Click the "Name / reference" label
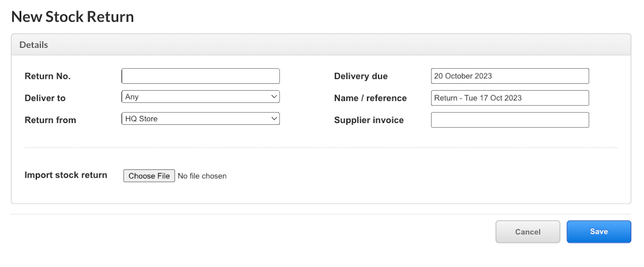Viewport: 644px width, 267px height. coord(370,98)
